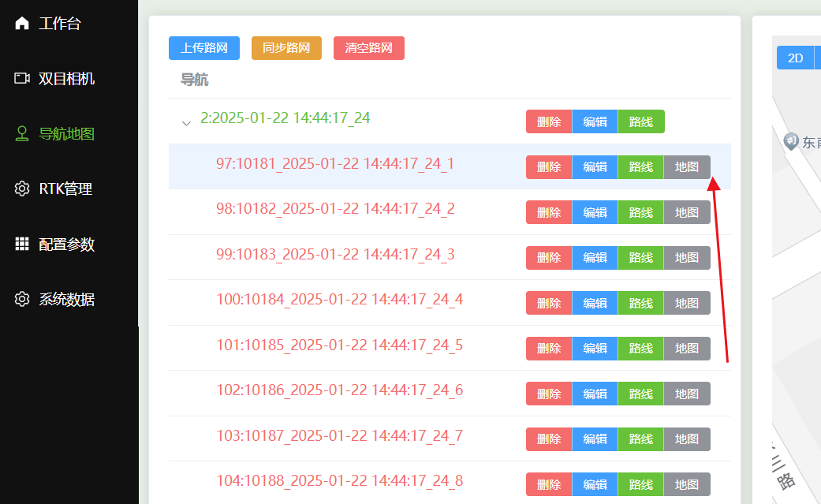
Task: Switch map to 2D view
Action: click(x=796, y=58)
